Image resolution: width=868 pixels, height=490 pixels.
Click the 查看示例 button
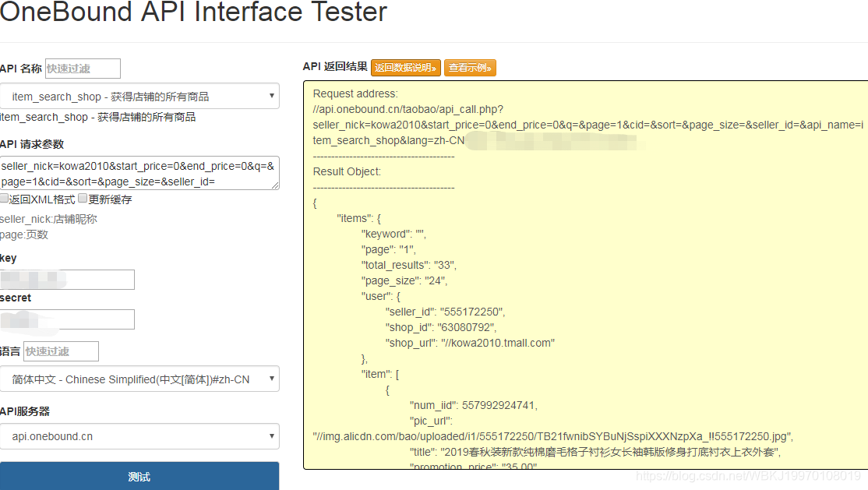470,68
